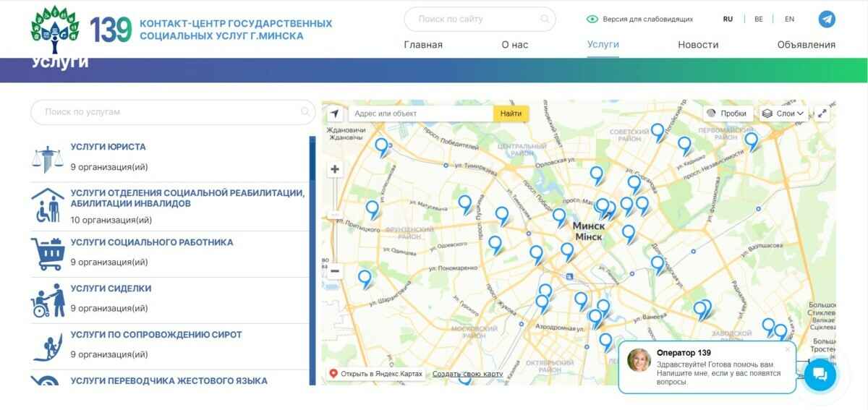
Task: Click map pin near ул. Шаранговича
Action: [365, 279]
